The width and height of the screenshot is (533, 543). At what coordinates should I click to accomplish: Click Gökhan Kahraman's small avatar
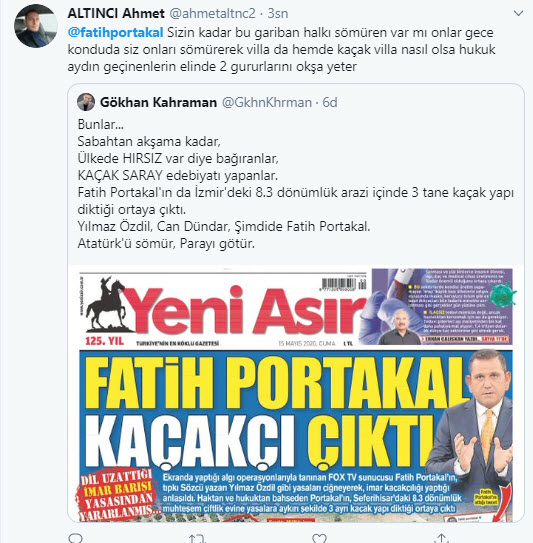(x=86, y=102)
